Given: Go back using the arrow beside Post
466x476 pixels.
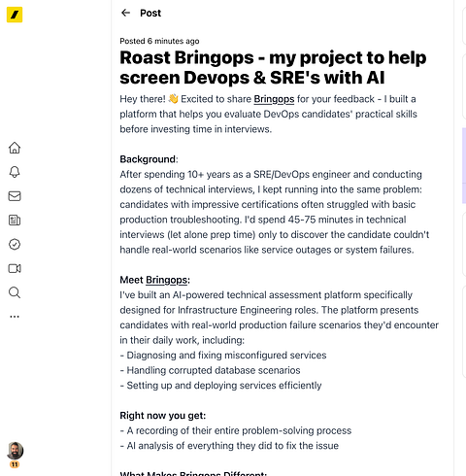Looking at the screenshot, I should (x=125, y=13).
